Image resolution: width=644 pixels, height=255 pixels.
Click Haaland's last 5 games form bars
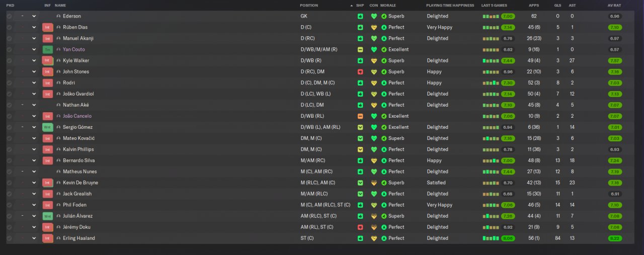pos(491,238)
